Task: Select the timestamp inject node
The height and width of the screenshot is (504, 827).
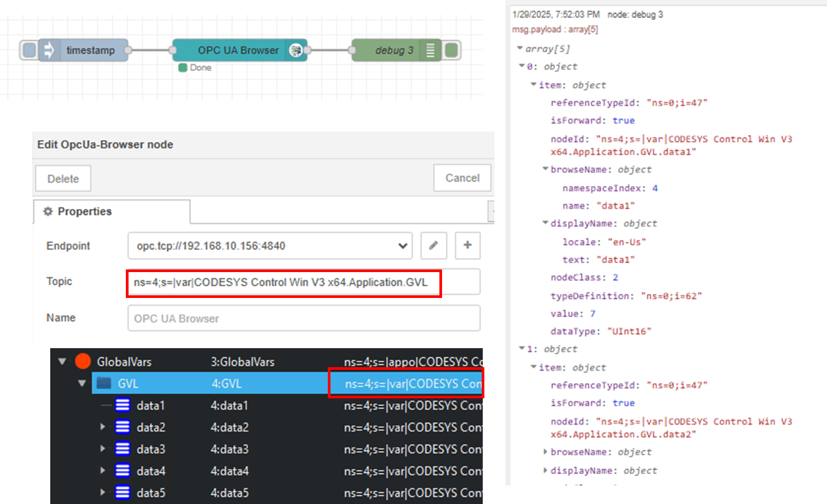Action: pyautogui.click(x=83, y=50)
